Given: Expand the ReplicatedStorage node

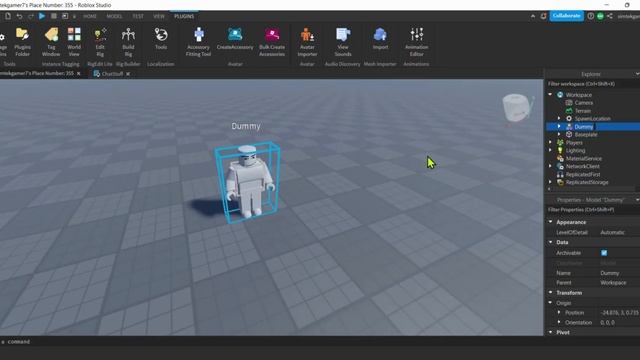Looking at the screenshot, I should 550,182.
